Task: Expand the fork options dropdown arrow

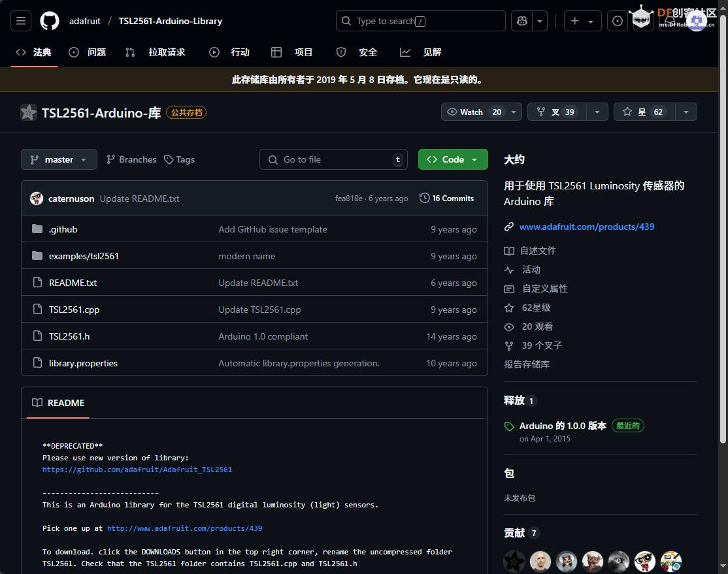Action: (597, 112)
